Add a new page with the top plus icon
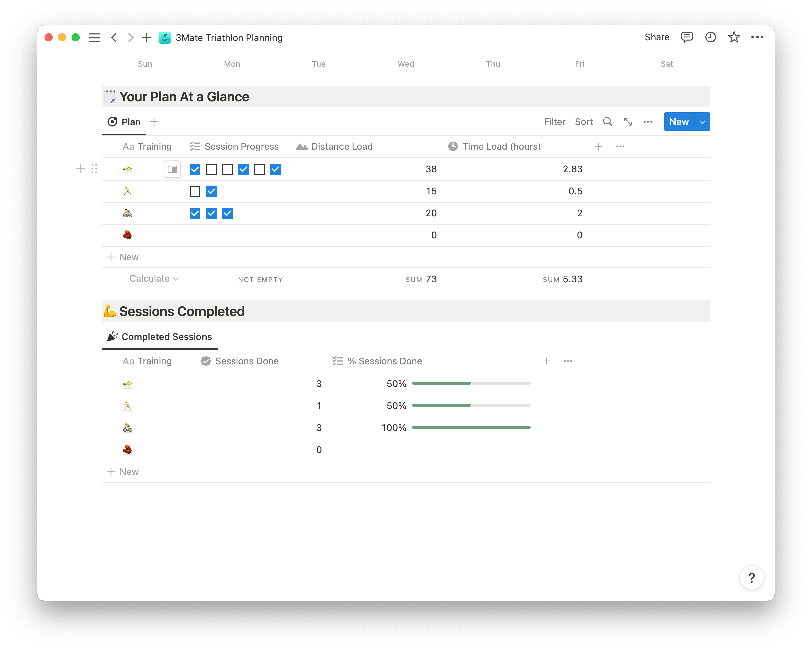Image resolution: width=812 pixels, height=650 pixels. click(x=146, y=38)
